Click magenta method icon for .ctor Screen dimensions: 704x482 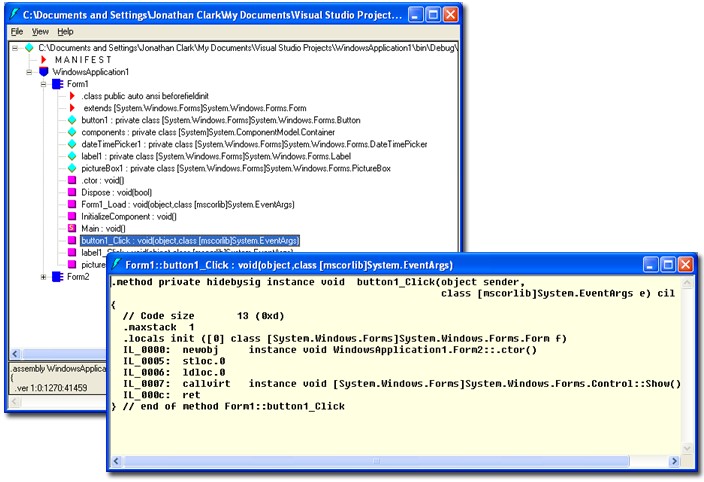[72, 180]
